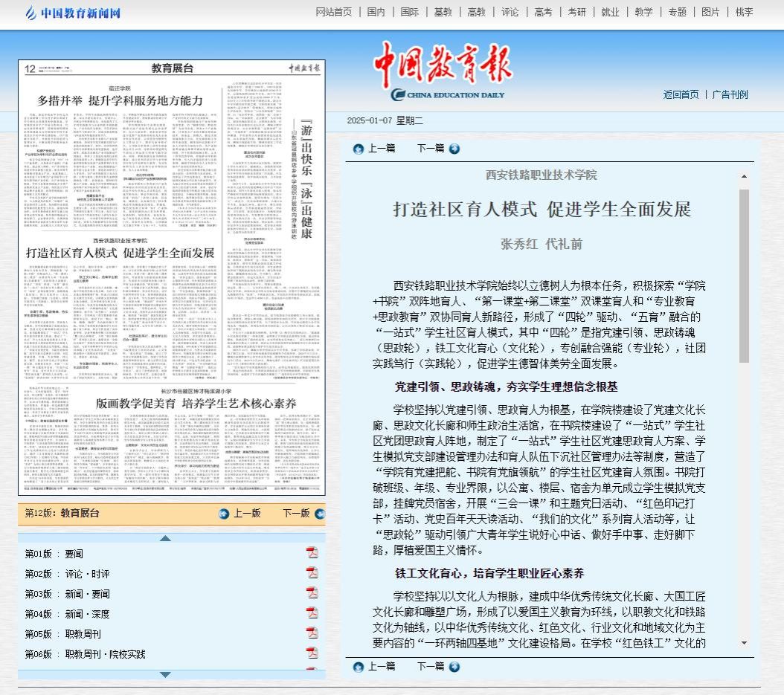Select 就业 in the top navigation bar
The width and height of the screenshot is (784, 695).
pyautogui.click(x=610, y=12)
